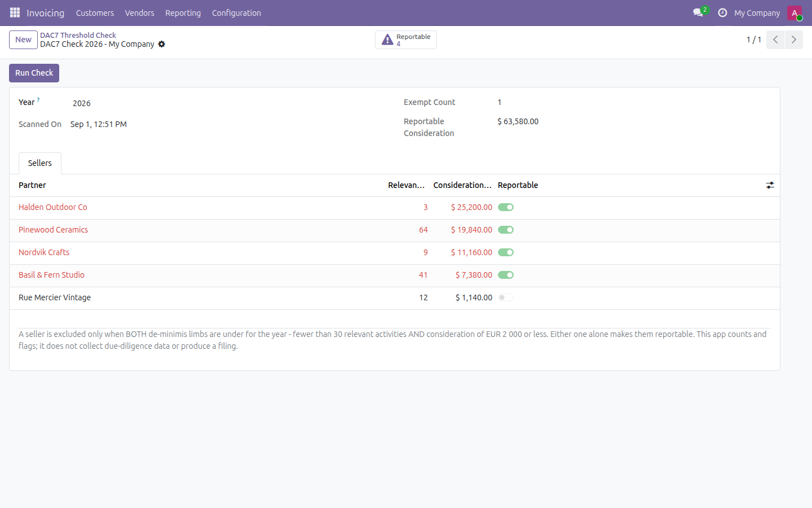This screenshot has width=812, height=508.
Task: Edit the Year field value 2026
Action: coord(82,103)
